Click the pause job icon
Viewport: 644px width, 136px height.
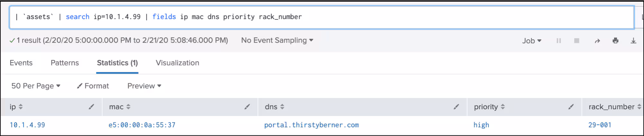tap(559, 41)
